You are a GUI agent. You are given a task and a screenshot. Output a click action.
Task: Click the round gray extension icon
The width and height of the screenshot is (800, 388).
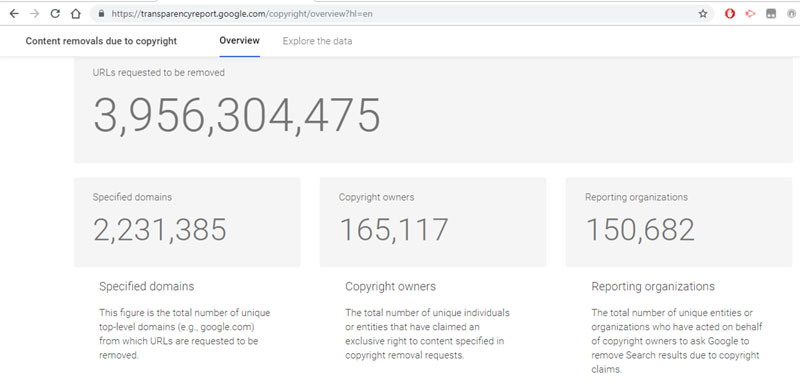(791, 14)
